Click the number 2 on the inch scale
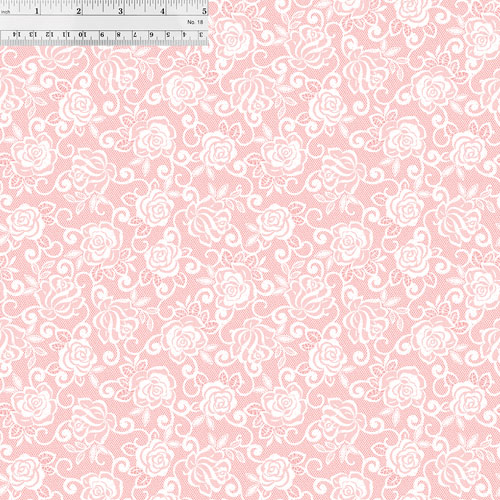500x500 pixels. point(79,11)
